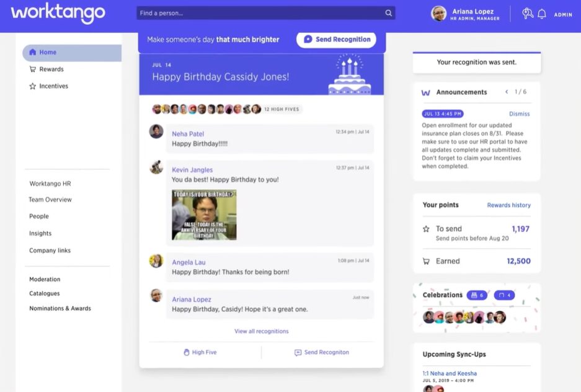
Task: Click the bottom Send Recogniton button
Action: 322,352
